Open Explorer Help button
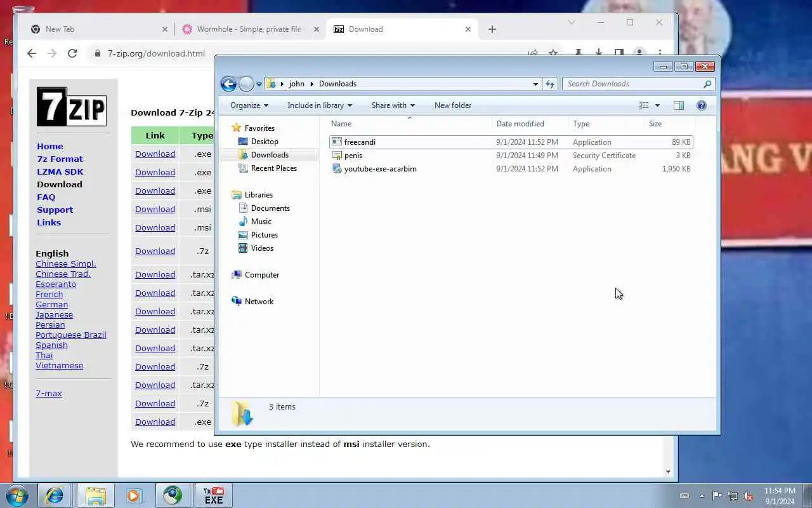812x508 pixels. (x=701, y=105)
